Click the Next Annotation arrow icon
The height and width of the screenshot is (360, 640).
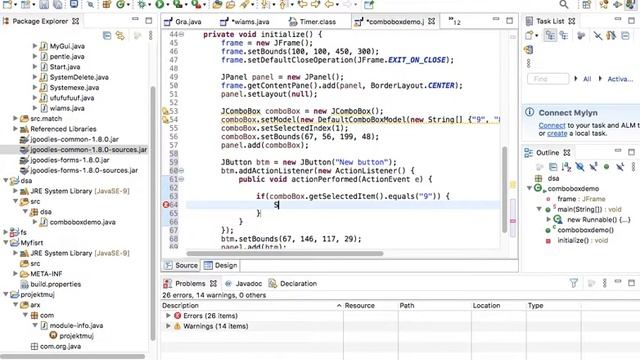265,4
